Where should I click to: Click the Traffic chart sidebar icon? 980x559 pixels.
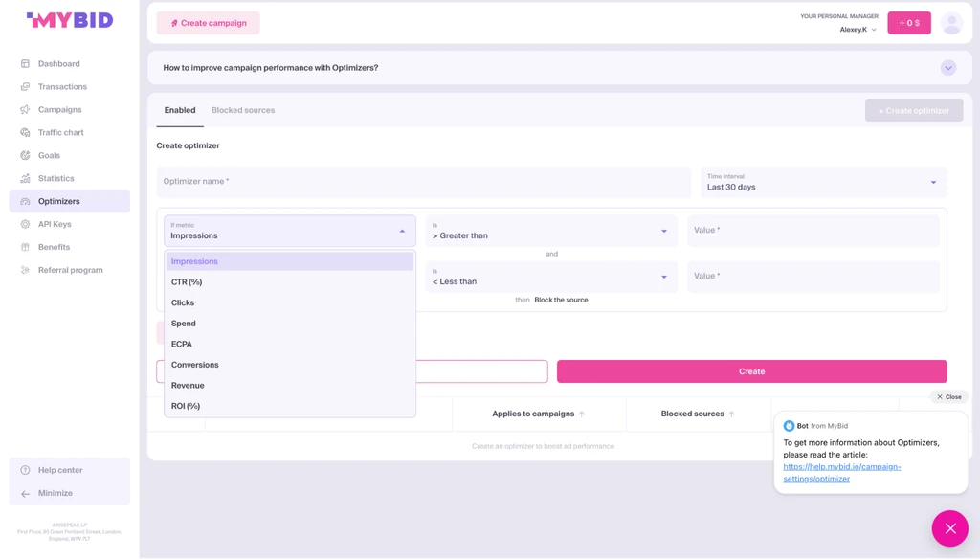click(25, 132)
